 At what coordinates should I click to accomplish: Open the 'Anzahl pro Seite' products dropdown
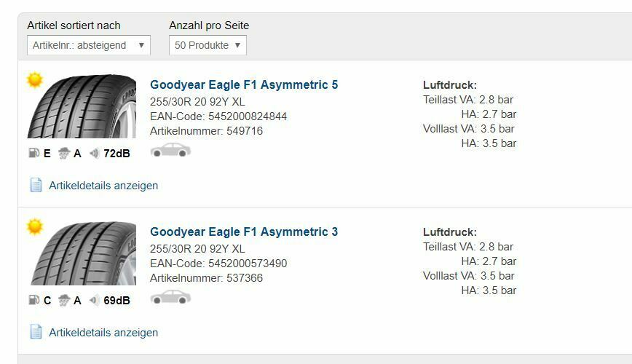click(208, 45)
